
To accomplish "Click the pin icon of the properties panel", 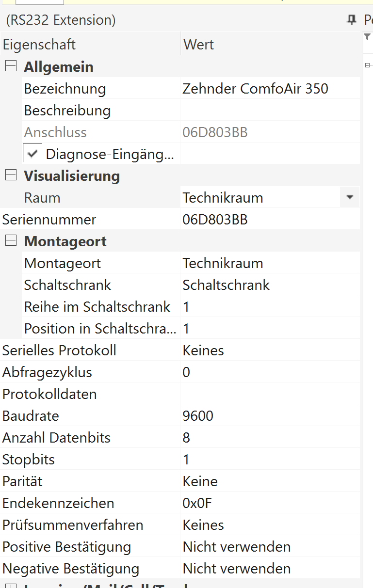I will pos(351,20).
